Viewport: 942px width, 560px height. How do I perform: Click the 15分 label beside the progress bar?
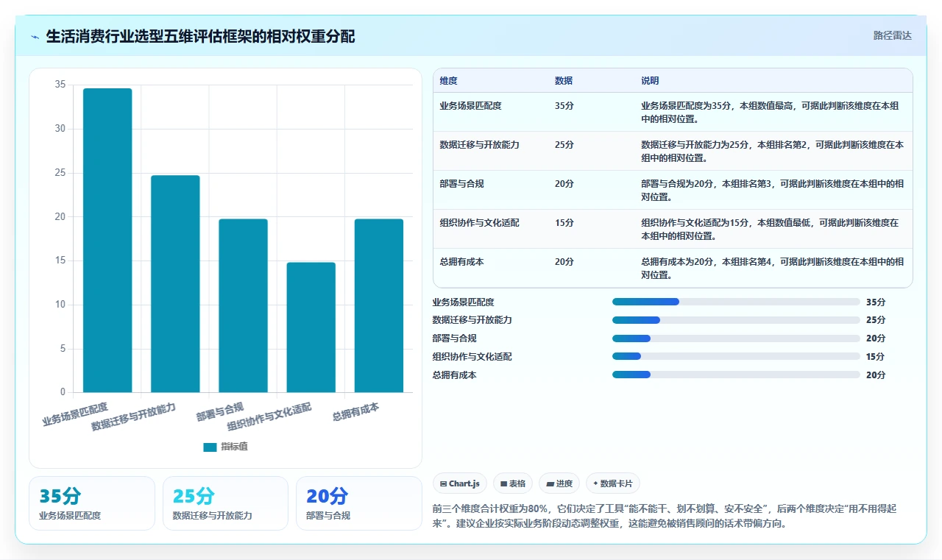click(x=875, y=357)
